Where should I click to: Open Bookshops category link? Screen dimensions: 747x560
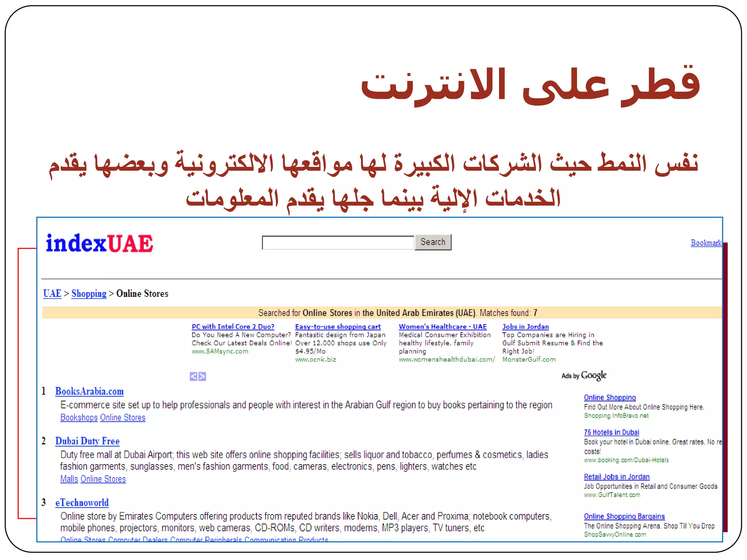[79, 418]
